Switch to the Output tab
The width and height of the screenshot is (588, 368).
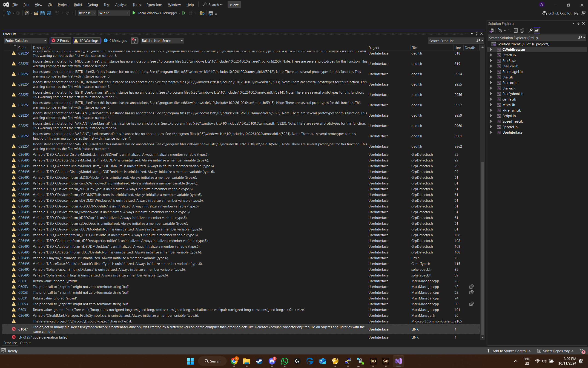(25, 343)
